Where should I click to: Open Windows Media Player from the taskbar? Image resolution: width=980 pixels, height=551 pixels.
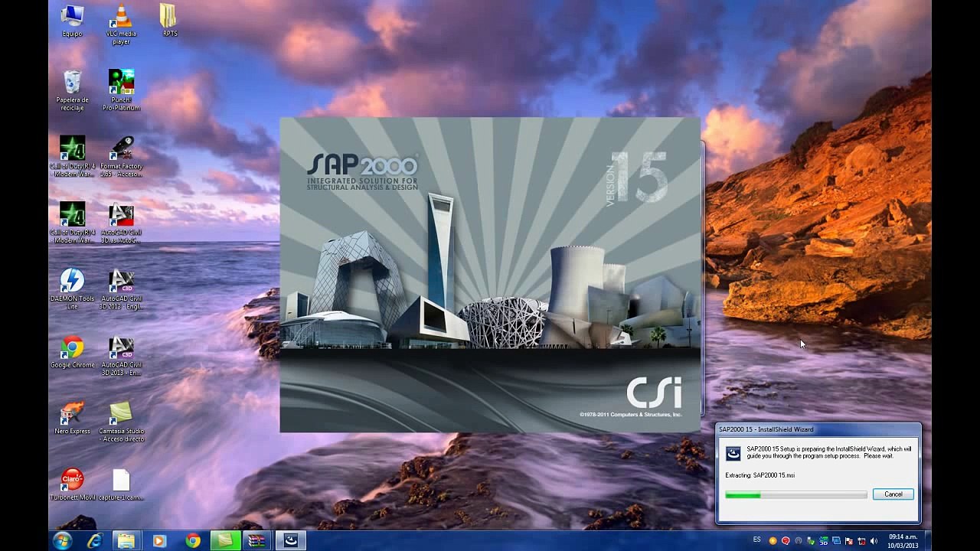click(159, 541)
